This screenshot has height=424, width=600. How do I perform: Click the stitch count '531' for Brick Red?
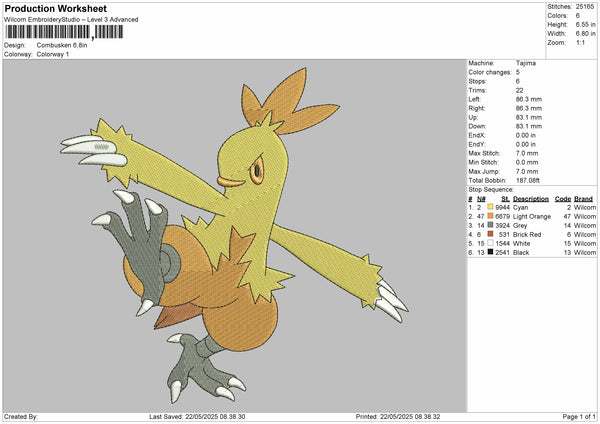(505, 235)
